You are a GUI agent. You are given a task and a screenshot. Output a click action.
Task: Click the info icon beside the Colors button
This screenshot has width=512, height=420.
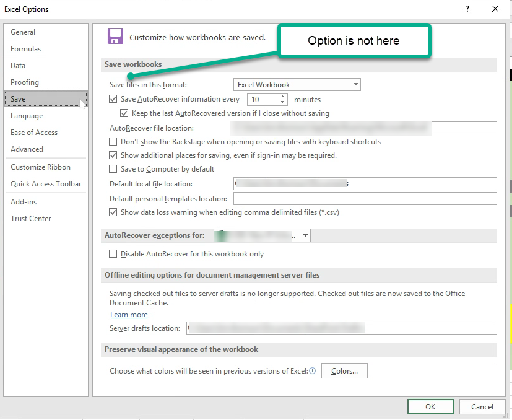(x=314, y=370)
